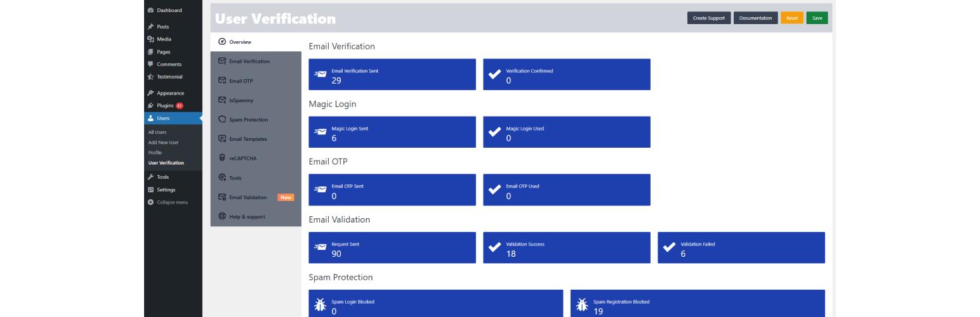Go to the Email Templates tab
The image size is (980, 317).
click(x=256, y=139)
